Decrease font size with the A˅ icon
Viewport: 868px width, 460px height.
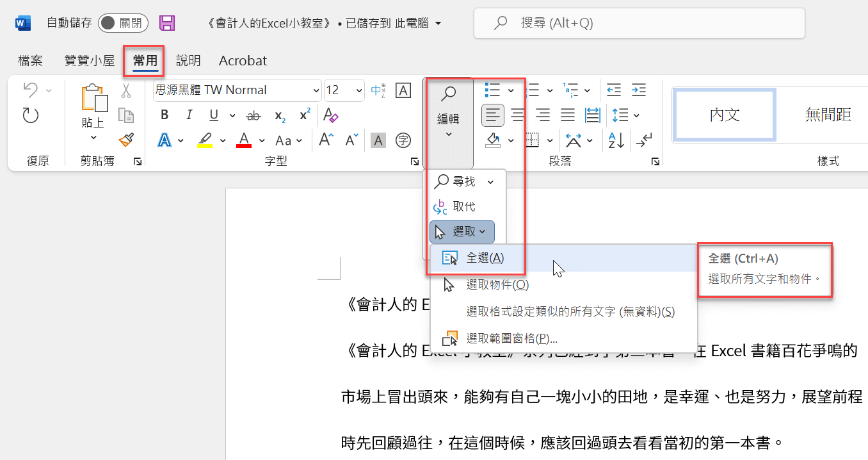pyautogui.click(x=352, y=140)
